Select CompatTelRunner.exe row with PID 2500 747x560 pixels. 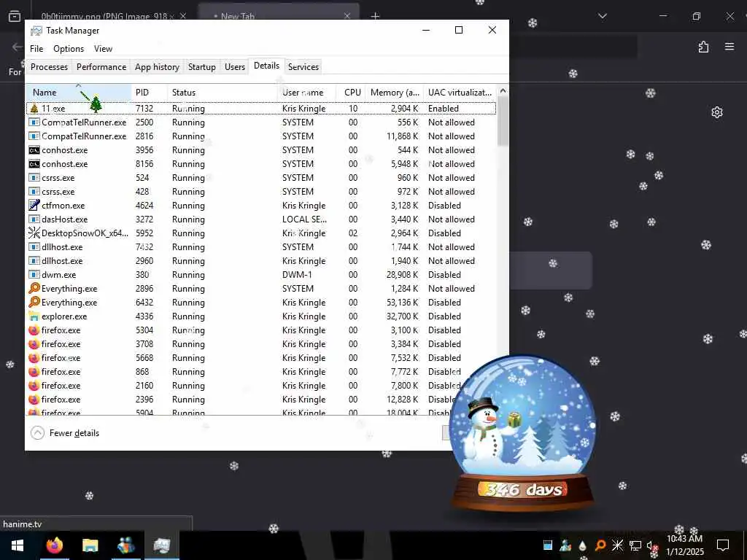point(261,122)
